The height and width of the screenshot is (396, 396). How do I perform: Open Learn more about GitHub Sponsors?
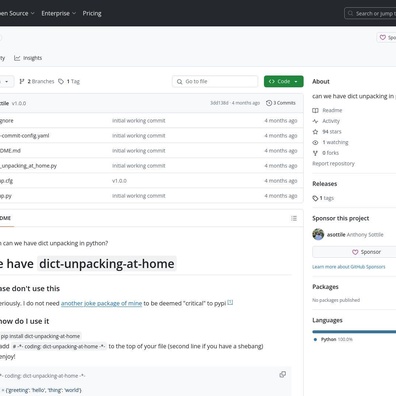[349, 267]
